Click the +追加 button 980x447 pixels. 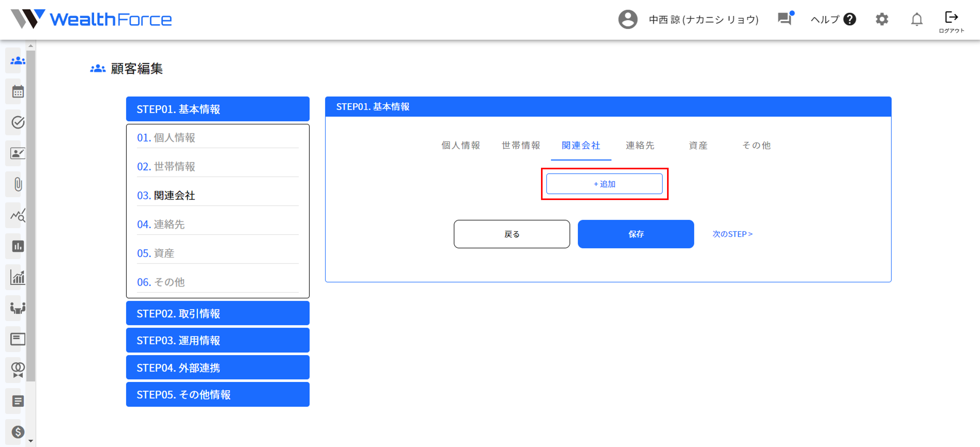click(604, 184)
